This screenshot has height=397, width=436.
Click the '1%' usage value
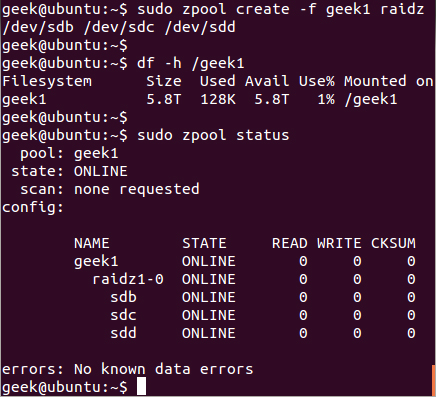pos(326,99)
